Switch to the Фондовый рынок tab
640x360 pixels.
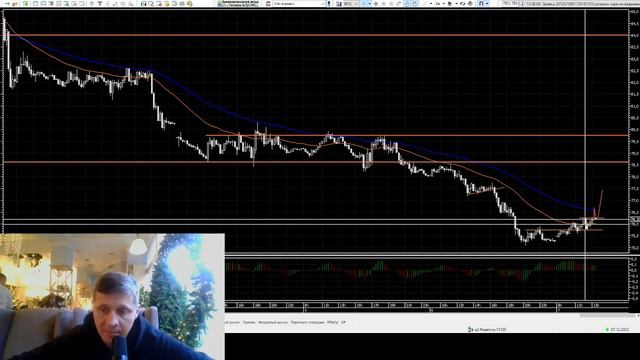273,322
